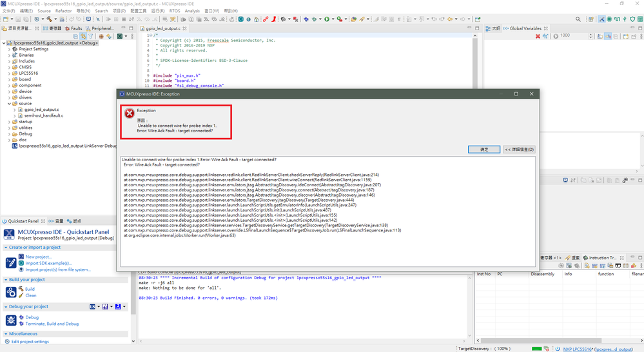
Task: Click the Collapse All icon in project explorer
Action: pos(75,36)
